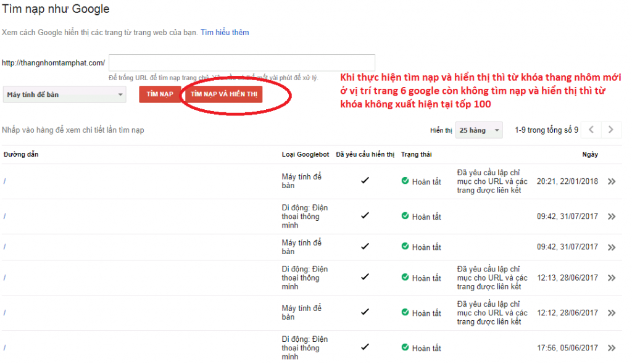Click the 'Trạng thái' column header

(x=417, y=154)
